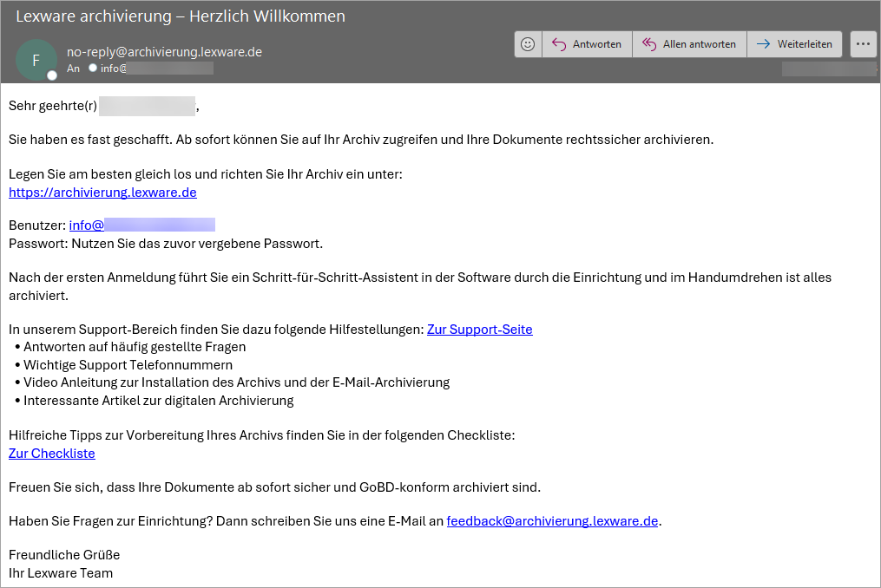Click the Allen antworten button

tap(689, 44)
